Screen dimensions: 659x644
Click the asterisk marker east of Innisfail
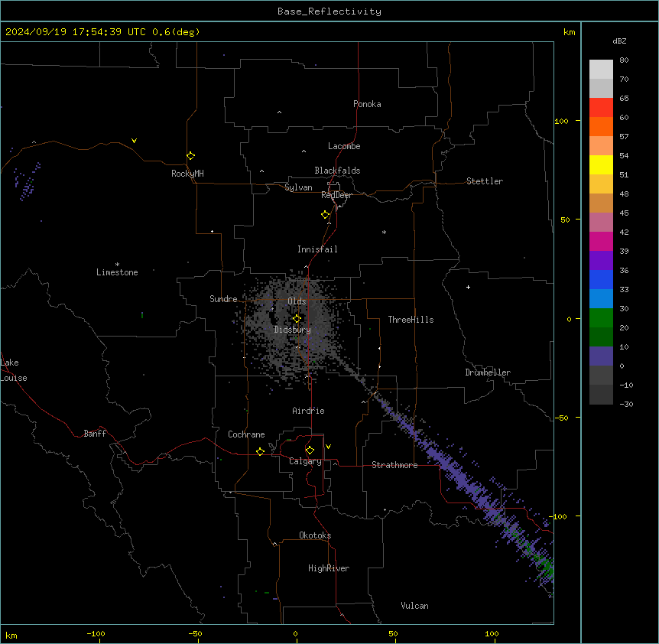pos(384,232)
